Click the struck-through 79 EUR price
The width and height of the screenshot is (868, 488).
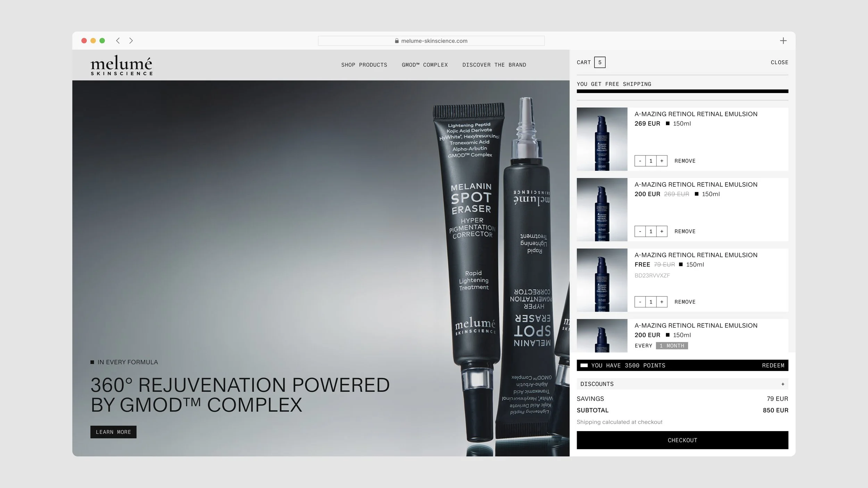pyautogui.click(x=664, y=264)
